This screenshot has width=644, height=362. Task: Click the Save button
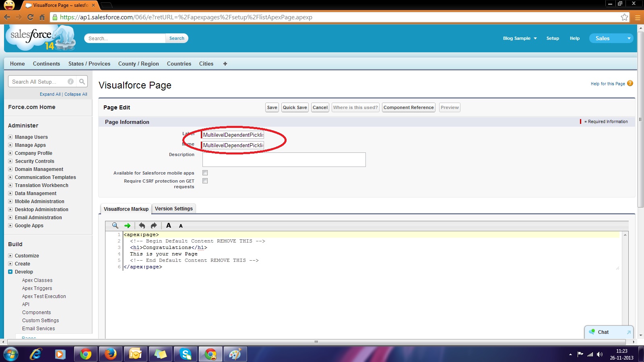[x=272, y=107]
